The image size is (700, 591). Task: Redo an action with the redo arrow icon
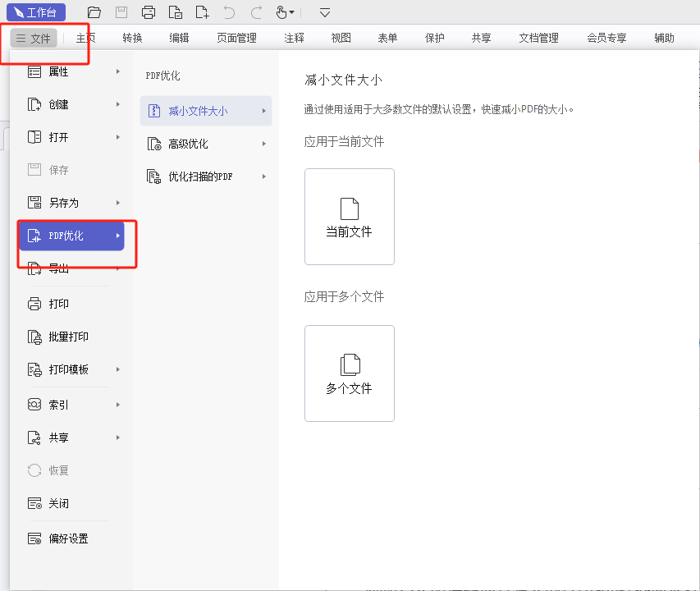pos(256,11)
